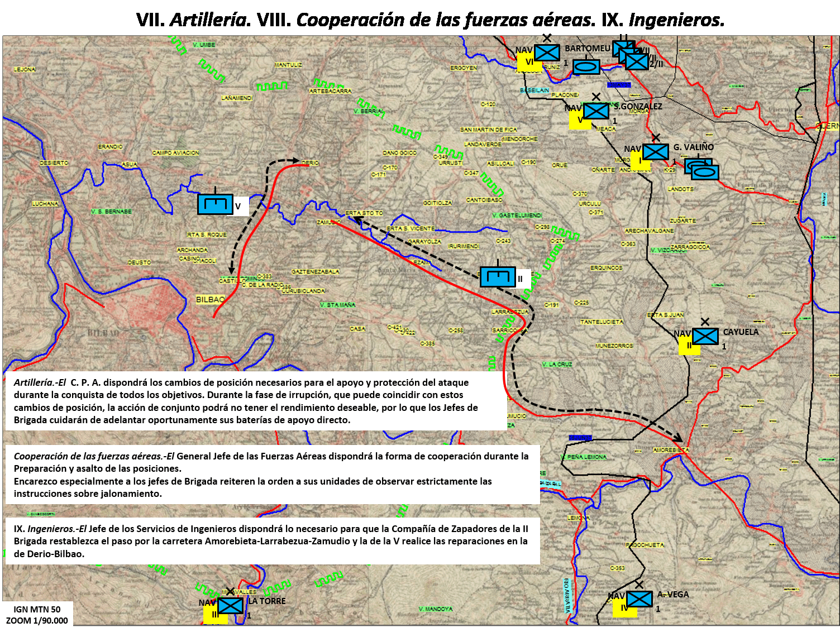Click the engineer unit symbol labeled II

tap(498, 277)
